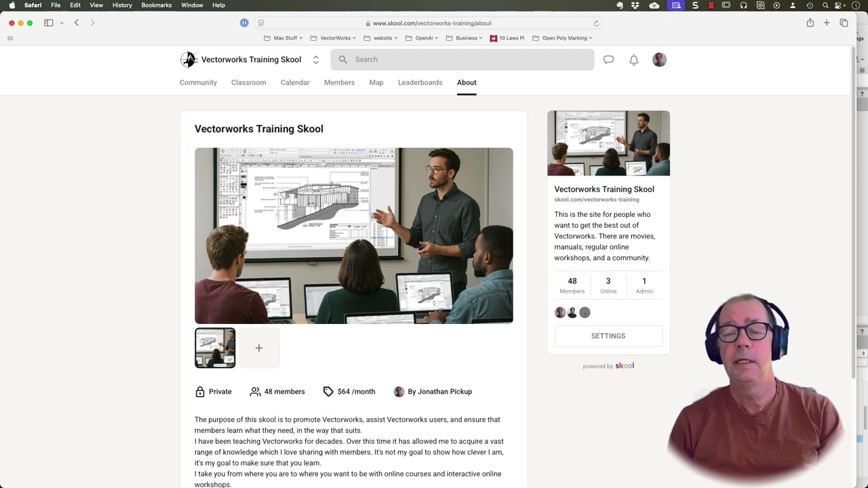Image resolution: width=868 pixels, height=488 pixels.
Task: Open the Bookmarks menu in the menu bar
Action: point(156,5)
